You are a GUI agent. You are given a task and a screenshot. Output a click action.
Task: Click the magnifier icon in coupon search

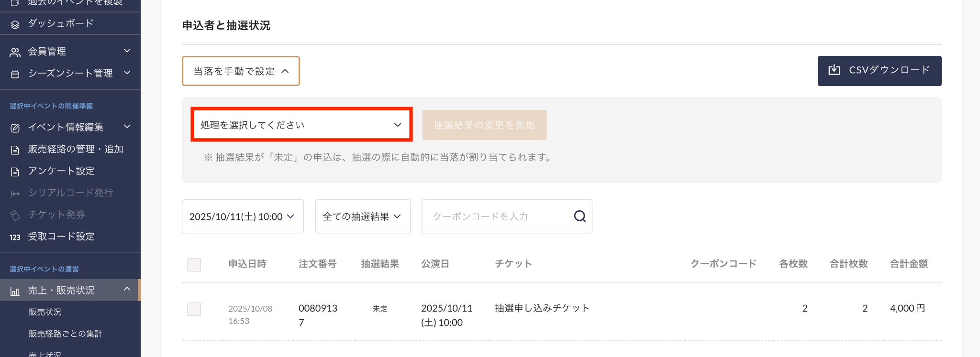[579, 216]
